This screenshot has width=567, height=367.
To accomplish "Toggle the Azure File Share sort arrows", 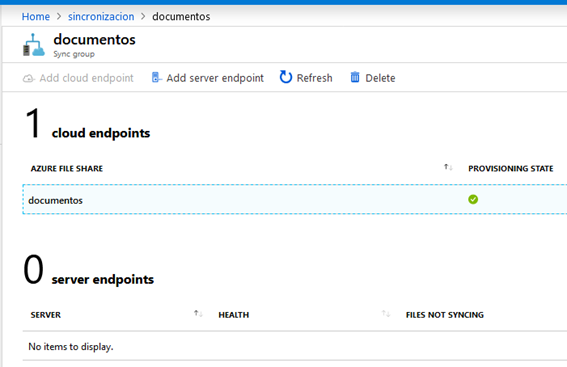I will click(x=448, y=167).
